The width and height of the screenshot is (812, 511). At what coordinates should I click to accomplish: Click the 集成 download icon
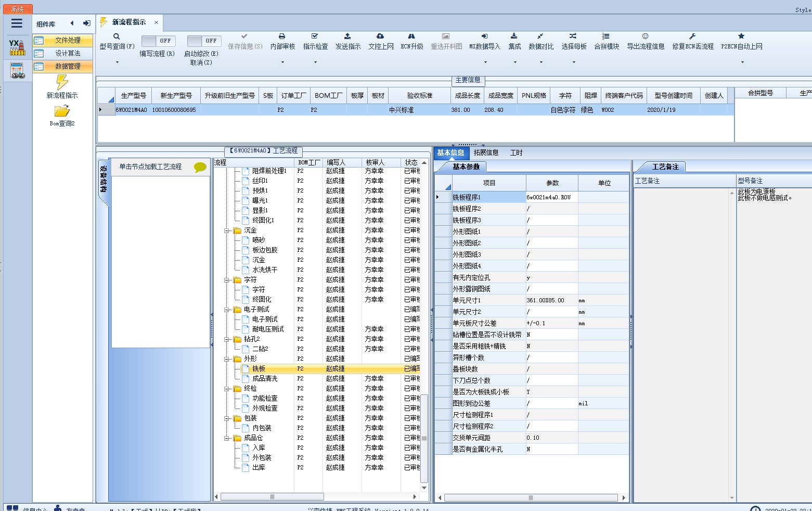[x=514, y=36]
